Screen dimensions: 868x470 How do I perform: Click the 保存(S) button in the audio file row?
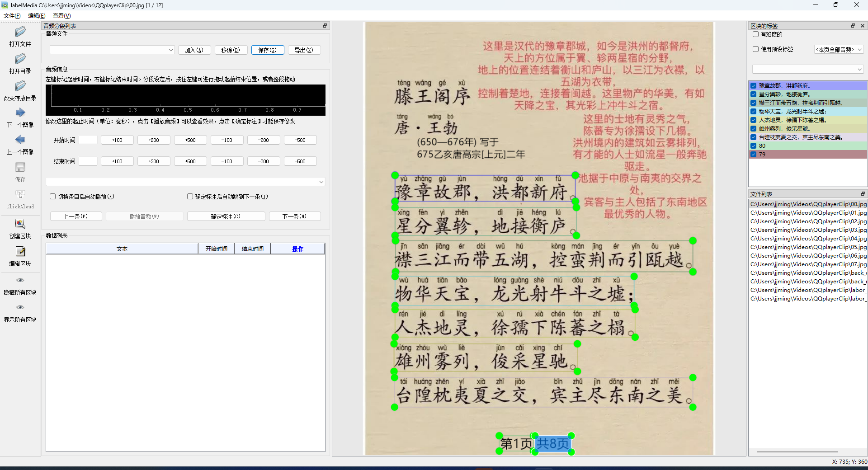(x=268, y=50)
